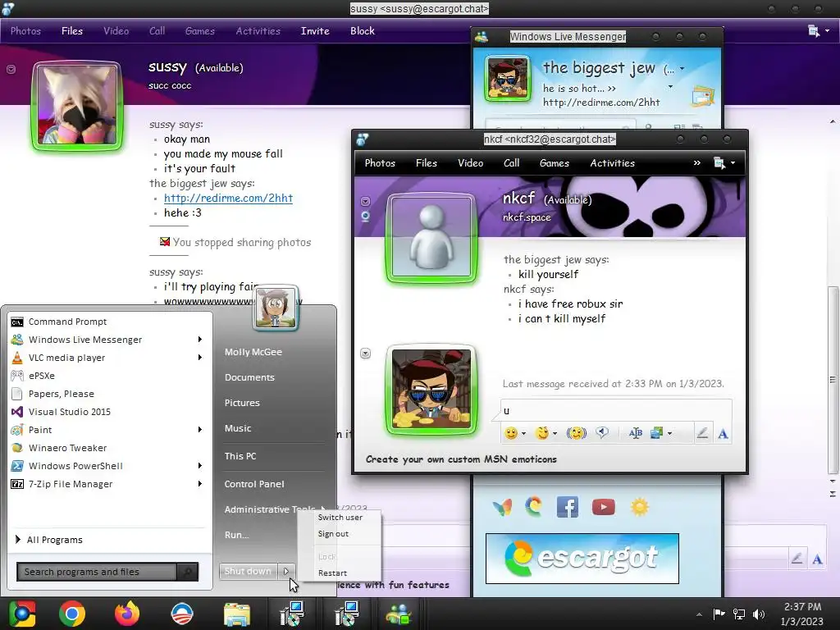Image resolution: width=840 pixels, height=630 pixels.
Task: Click the text A icon in sussy chat
Action: coord(818,559)
